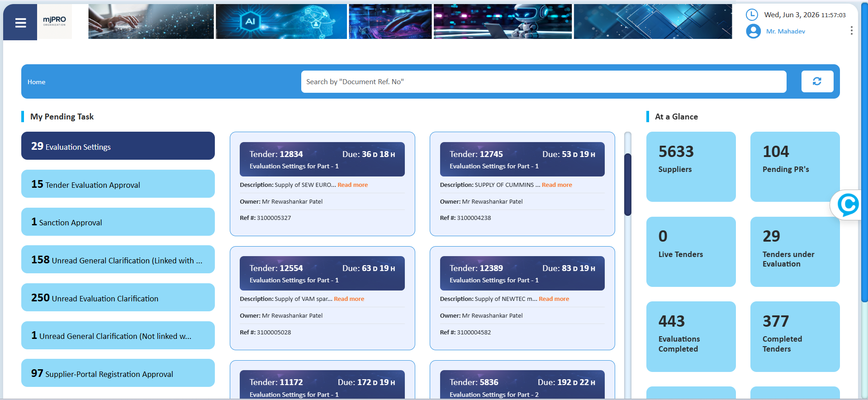Click the tender list scrollbar thumb
Viewport: 868px width, 400px height.
[627, 185]
